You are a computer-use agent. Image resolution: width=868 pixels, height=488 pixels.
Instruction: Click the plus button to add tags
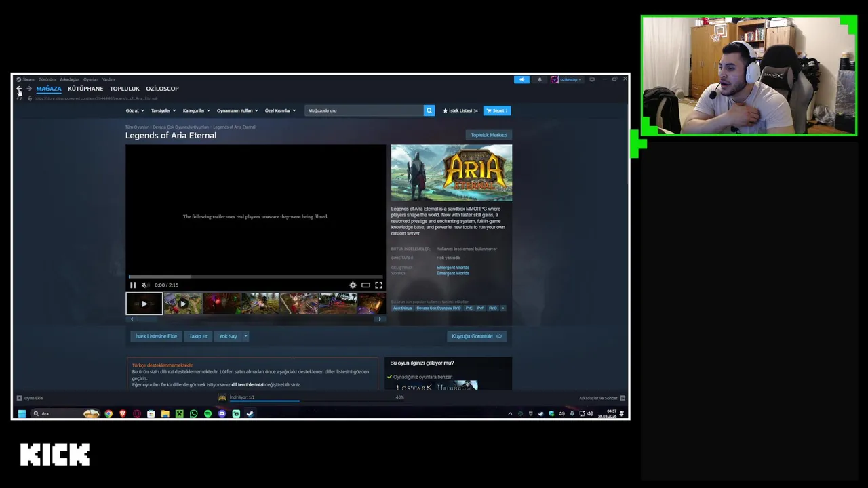click(x=502, y=308)
